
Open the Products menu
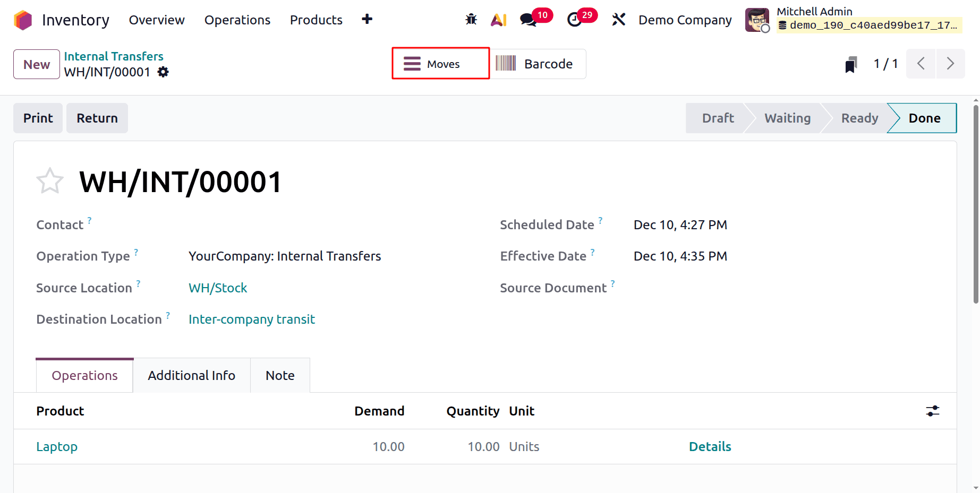click(316, 20)
